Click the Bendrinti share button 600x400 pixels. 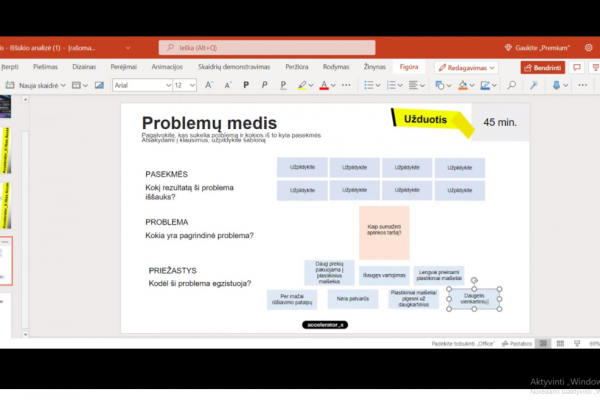[543, 68]
